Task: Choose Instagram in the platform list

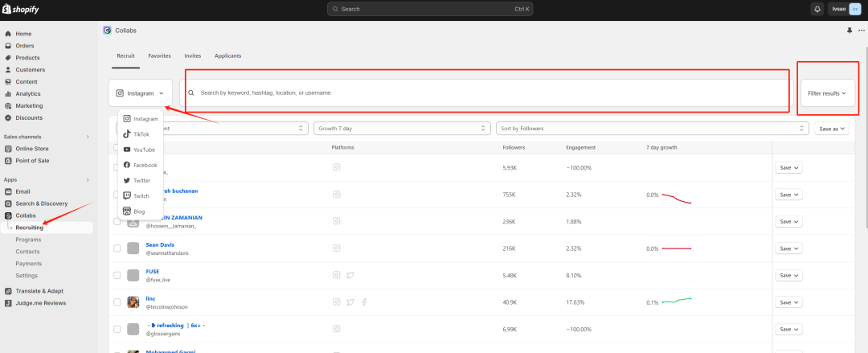Action: click(x=141, y=119)
